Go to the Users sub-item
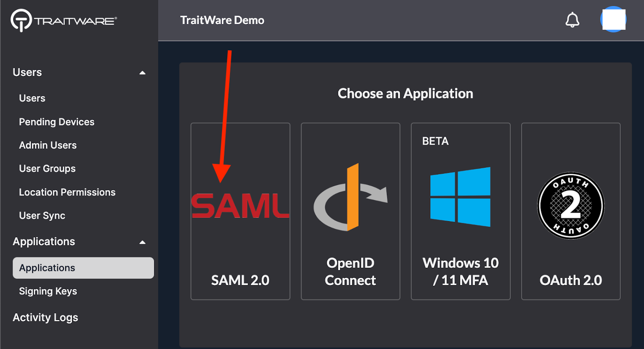This screenshot has width=644, height=349. coord(32,98)
